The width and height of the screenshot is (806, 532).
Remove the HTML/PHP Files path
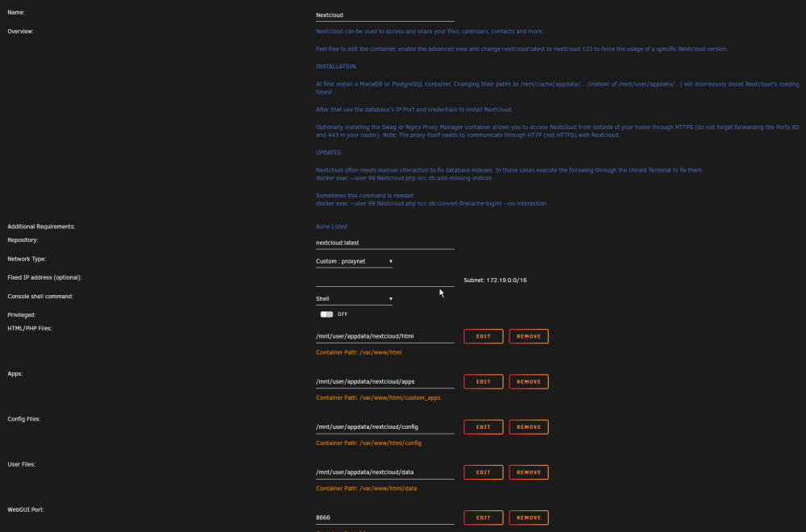[x=529, y=336]
